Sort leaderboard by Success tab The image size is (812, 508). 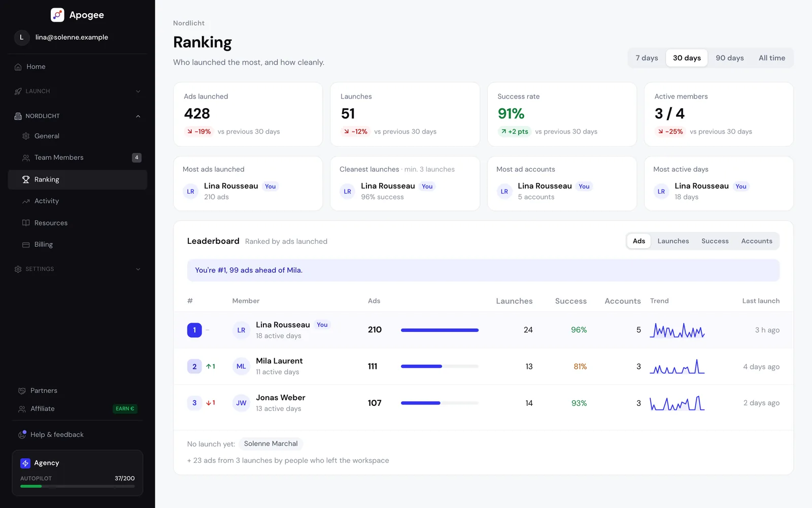pos(715,241)
